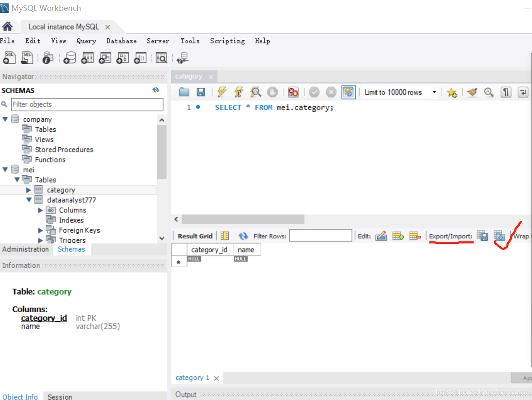Delete selected rows icon
532x400 pixels.
(415, 236)
